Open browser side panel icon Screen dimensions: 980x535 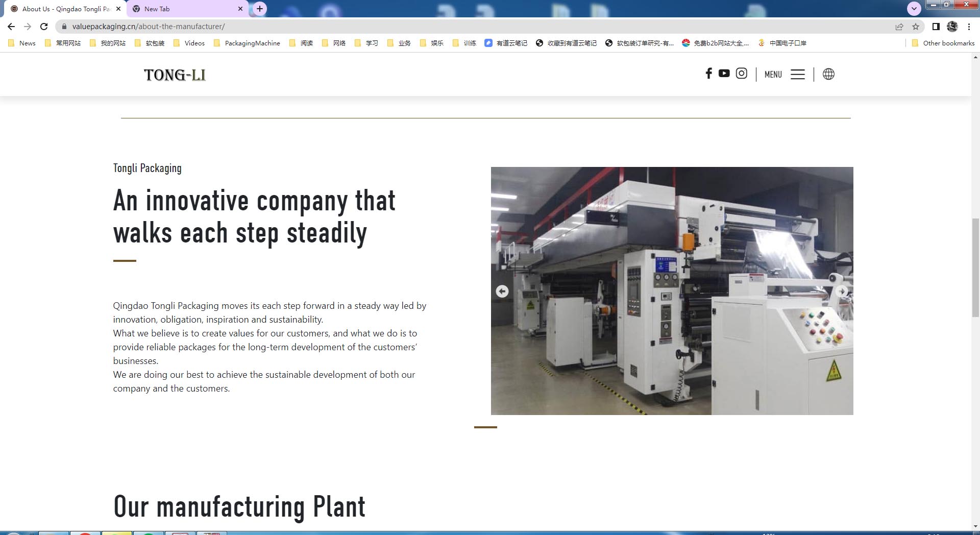click(x=936, y=27)
